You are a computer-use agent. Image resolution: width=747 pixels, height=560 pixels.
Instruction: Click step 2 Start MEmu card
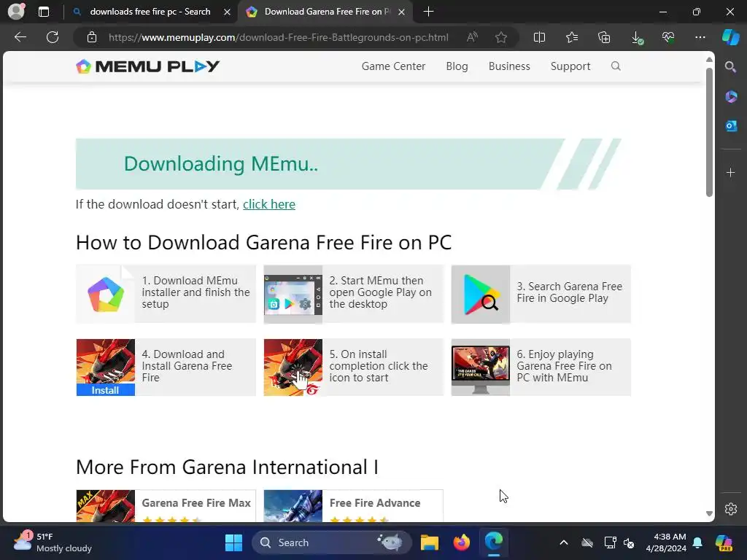354,294
